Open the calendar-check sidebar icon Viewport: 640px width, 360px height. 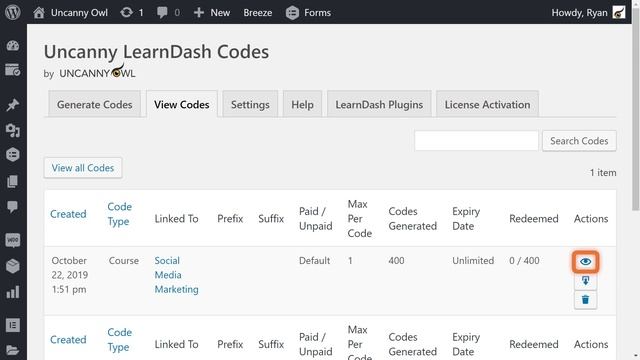click(13, 70)
